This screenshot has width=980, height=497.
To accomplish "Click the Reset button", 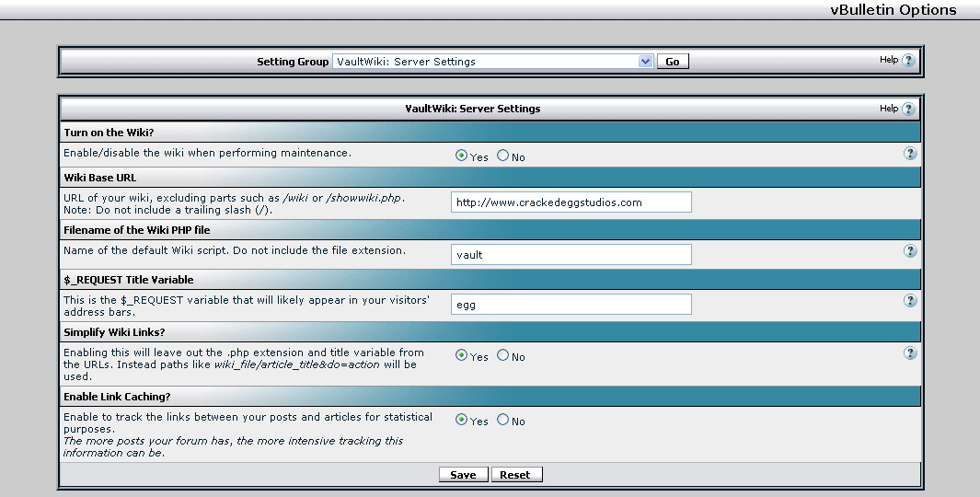I will click(515, 475).
